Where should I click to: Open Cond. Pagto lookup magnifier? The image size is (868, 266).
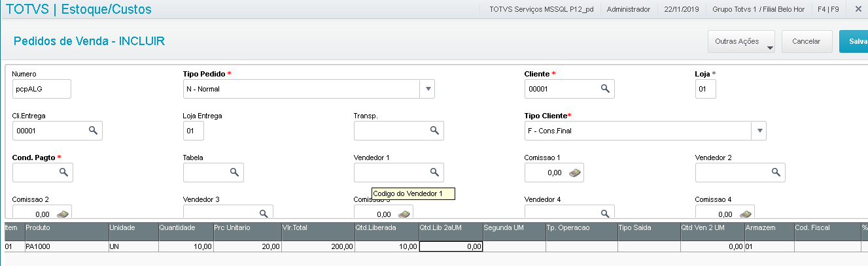click(63, 173)
